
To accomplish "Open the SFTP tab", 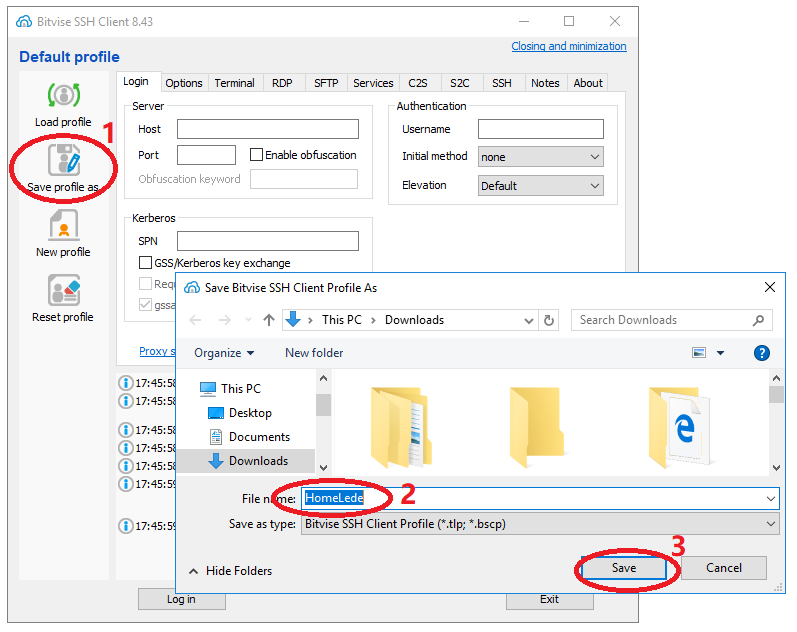I will point(326,83).
